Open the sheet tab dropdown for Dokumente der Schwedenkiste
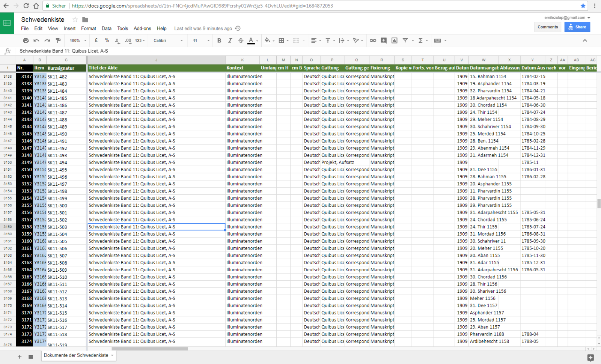The width and height of the screenshot is (601, 364). (112, 355)
